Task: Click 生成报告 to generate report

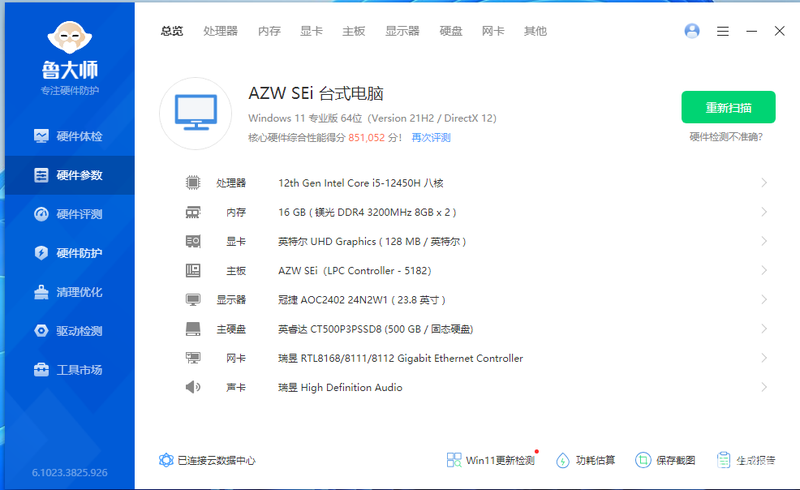Action: pyautogui.click(x=746, y=460)
